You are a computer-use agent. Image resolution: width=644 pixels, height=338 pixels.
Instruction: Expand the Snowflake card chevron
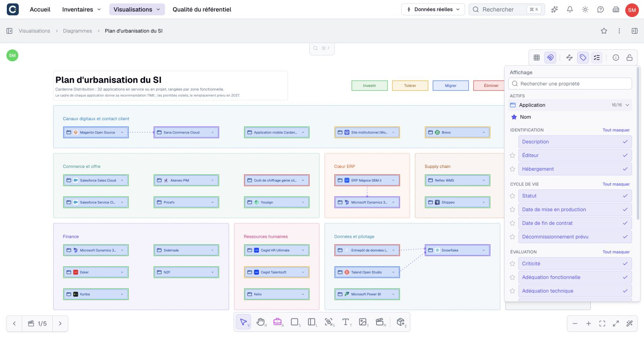(x=483, y=250)
